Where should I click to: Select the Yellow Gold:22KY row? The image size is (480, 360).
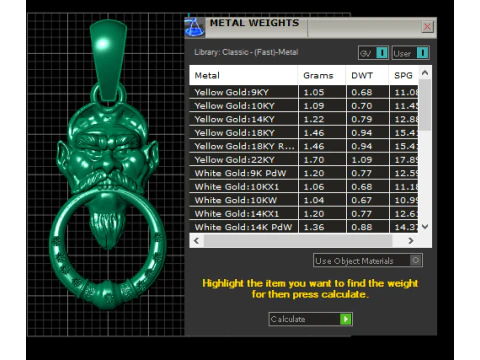(304, 160)
